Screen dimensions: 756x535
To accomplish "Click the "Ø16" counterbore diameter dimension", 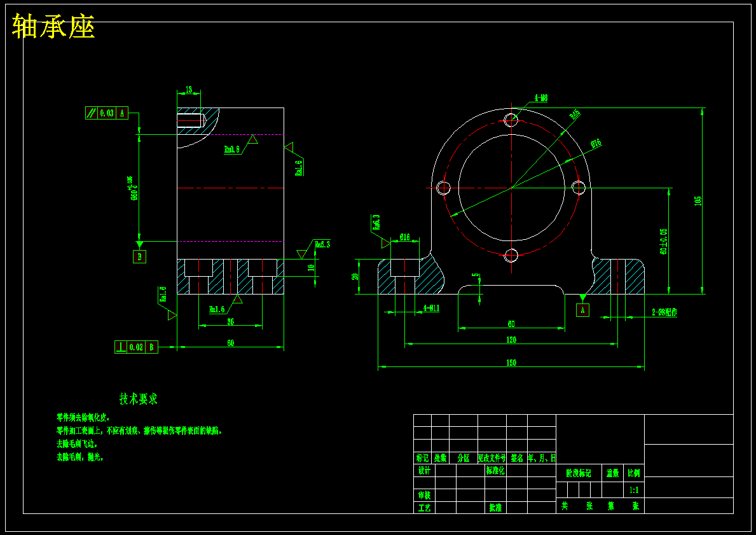I will coord(404,237).
